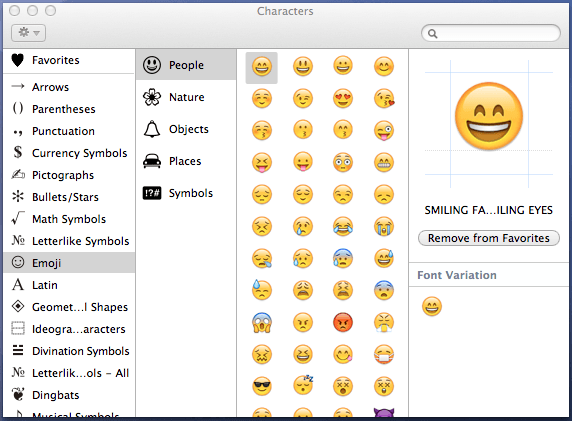Viewport: 572px width, 421px height.
Task: Switch to the Nature emoji category
Action: point(186,97)
